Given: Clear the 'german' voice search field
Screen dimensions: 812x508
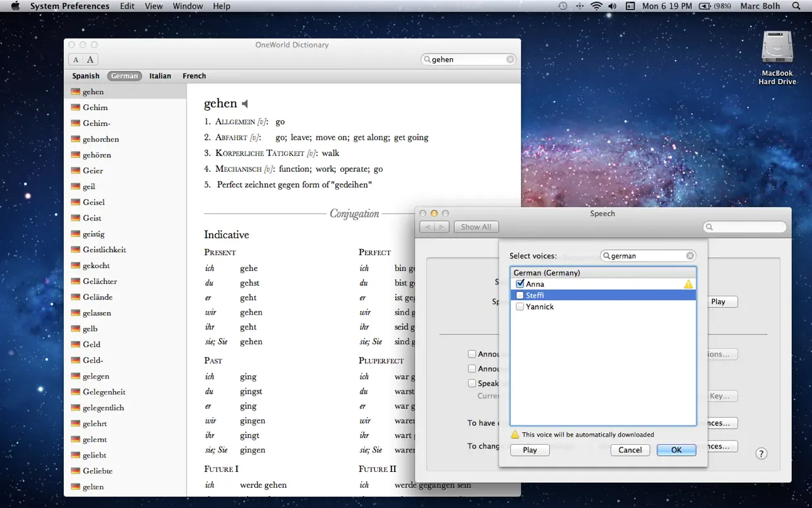Looking at the screenshot, I should (690, 255).
